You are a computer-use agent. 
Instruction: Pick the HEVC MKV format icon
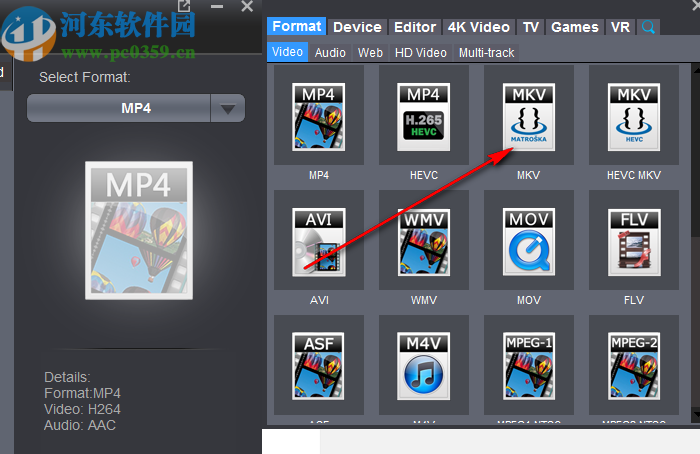(634, 117)
